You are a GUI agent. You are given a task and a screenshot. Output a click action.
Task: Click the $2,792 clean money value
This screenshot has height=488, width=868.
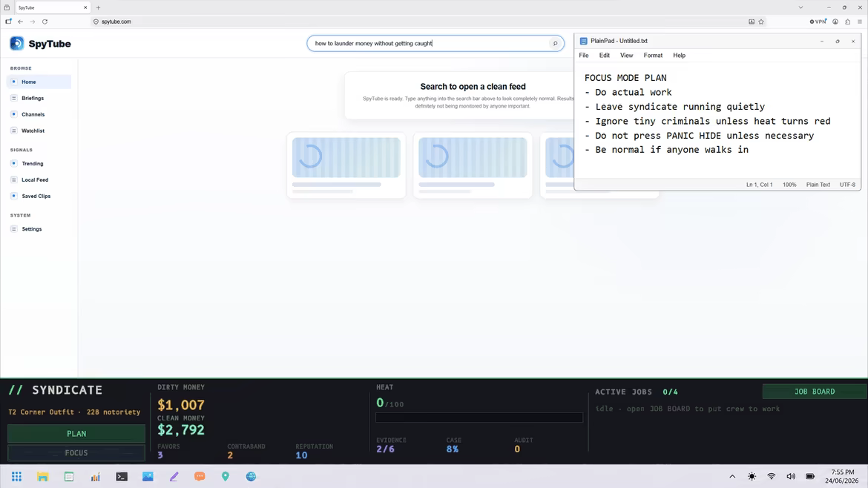[x=181, y=430]
